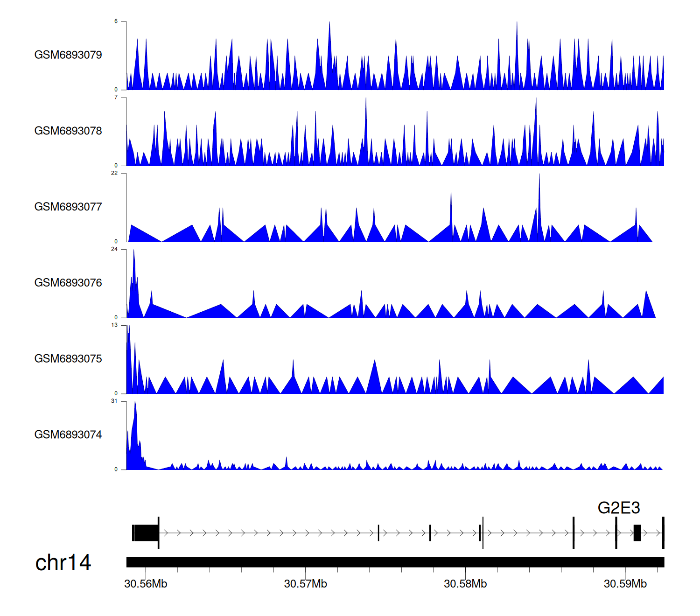Select the 30.59Mb coordinate label
This screenshot has width=700, height=616.
pos(625,584)
